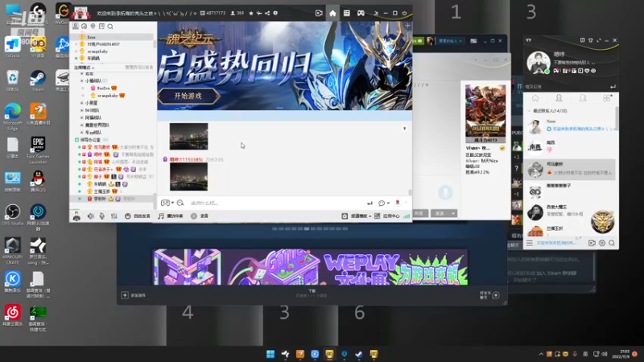Click the video camera icon in YY channel title bar
Image resolution: width=644 pixels, height=362 pixels.
tap(319, 13)
